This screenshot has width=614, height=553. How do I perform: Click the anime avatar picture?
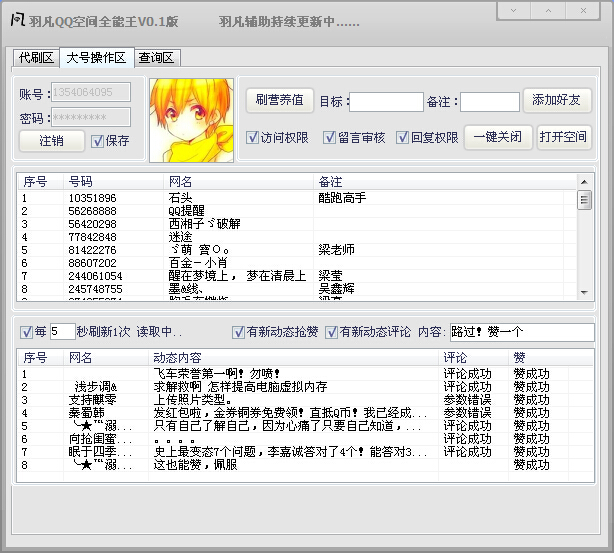191,120
